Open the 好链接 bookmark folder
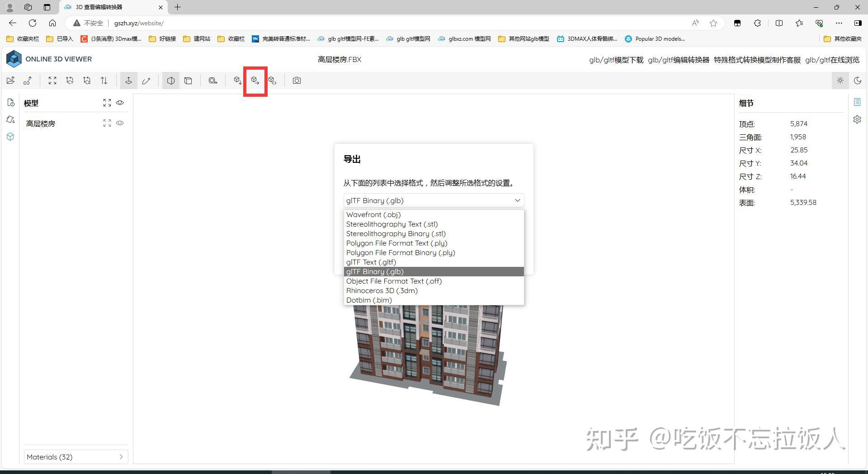Screen dimensions: 868x474 coord(162,39)
